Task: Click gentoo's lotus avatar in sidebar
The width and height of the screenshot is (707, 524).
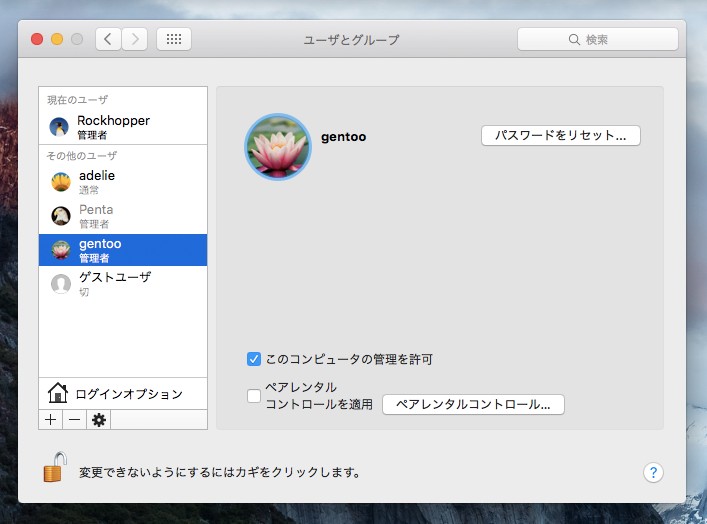Action: point(61,250)
